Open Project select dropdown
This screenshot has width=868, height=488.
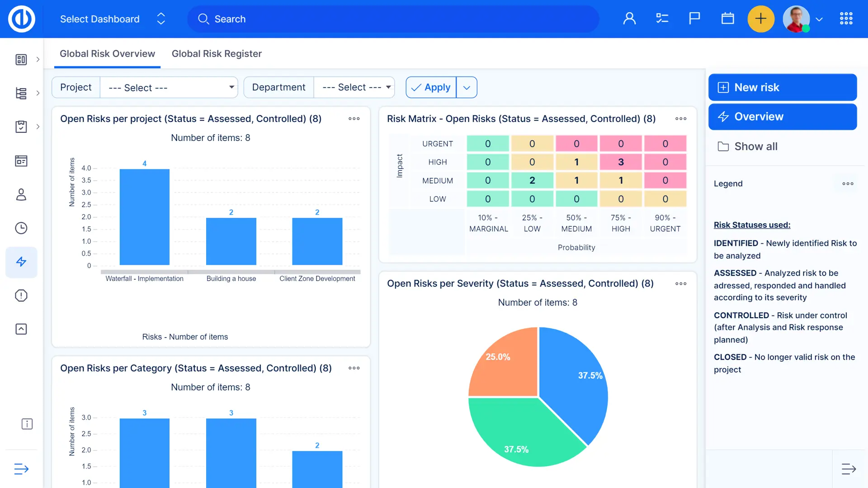coord(169,88)
